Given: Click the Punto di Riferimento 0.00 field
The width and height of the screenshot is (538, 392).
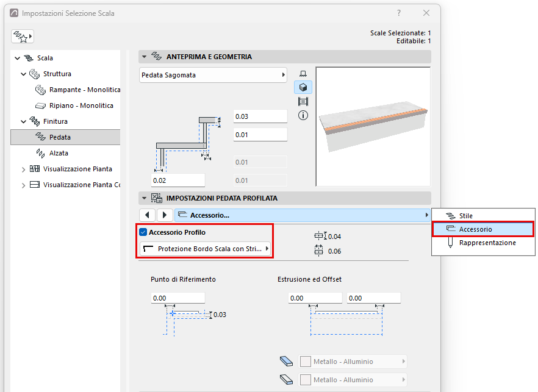Looking at the screenshot, I should [x=178, y=298].
